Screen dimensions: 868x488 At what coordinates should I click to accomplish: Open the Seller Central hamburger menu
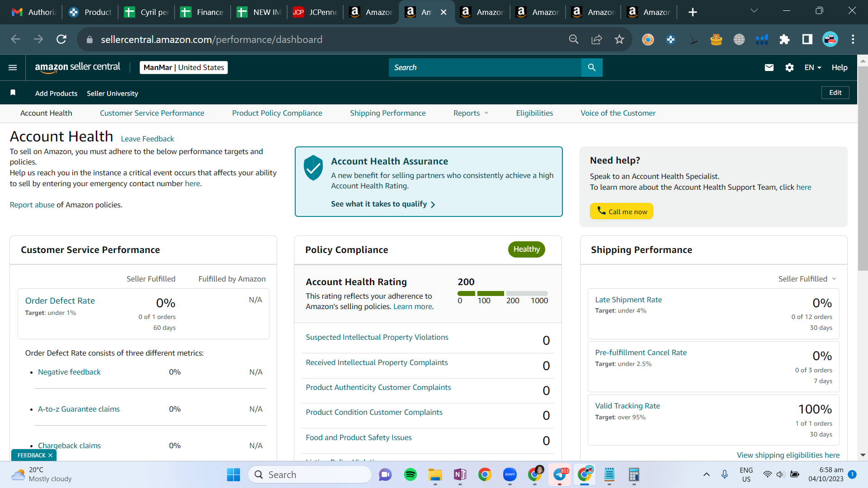tap(13, 68)
